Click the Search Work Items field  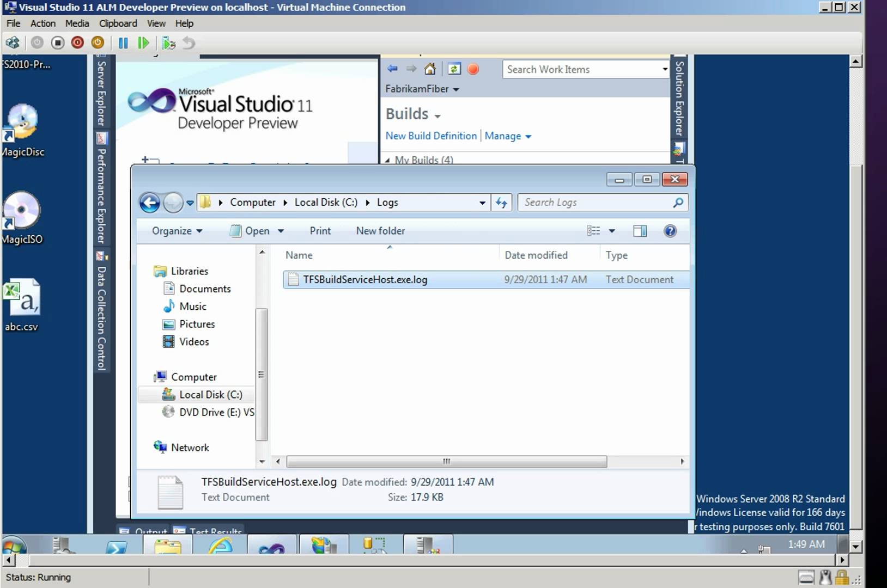[581, 69]
